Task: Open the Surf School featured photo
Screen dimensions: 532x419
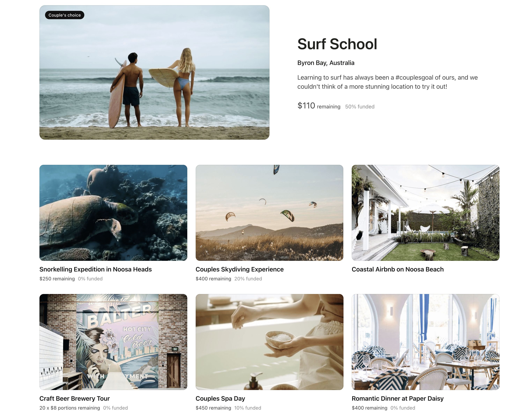Action: point(154,72)
